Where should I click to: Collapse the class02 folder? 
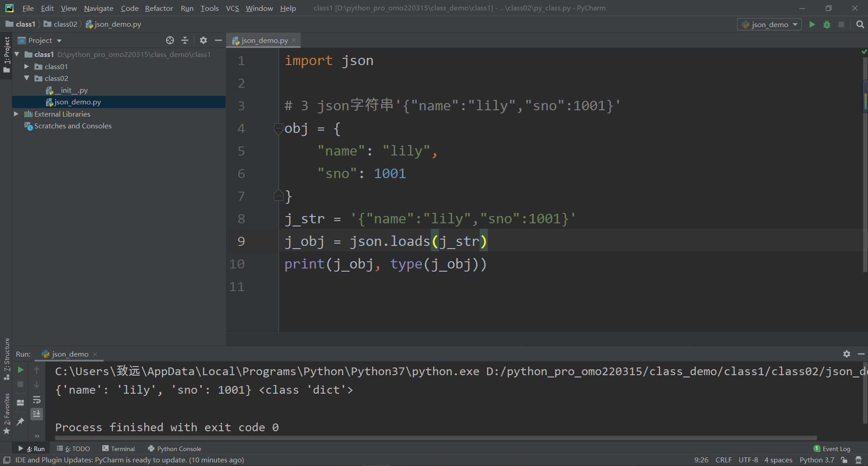click(27, 78)
